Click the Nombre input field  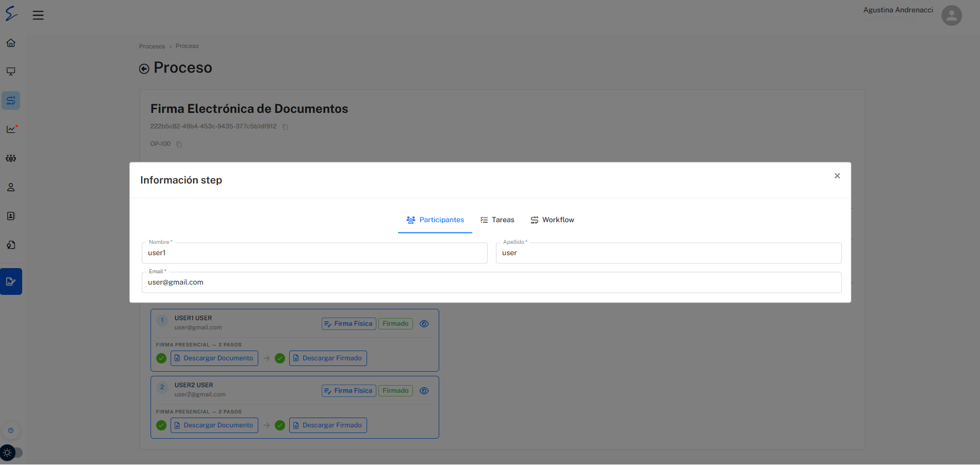(314, 253)
